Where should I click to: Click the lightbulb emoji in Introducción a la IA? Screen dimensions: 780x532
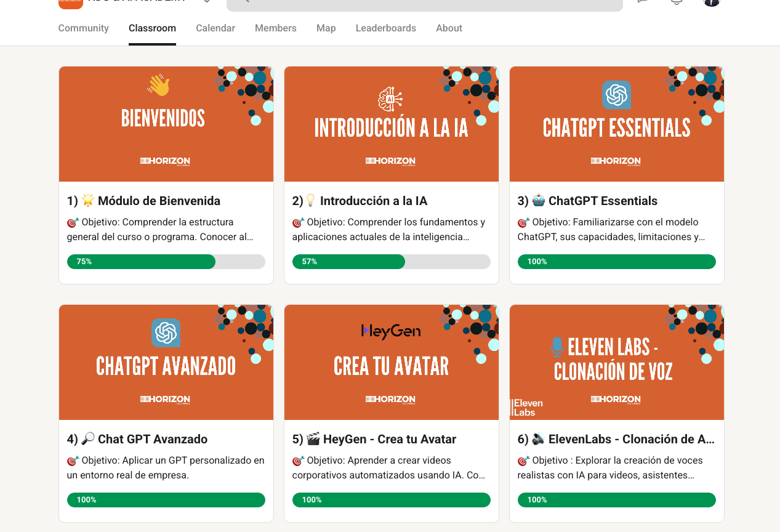click(310, 200)
